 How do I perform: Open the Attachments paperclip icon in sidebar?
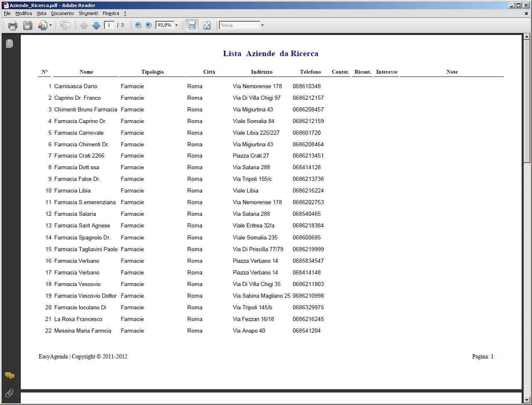pos(10,393)
